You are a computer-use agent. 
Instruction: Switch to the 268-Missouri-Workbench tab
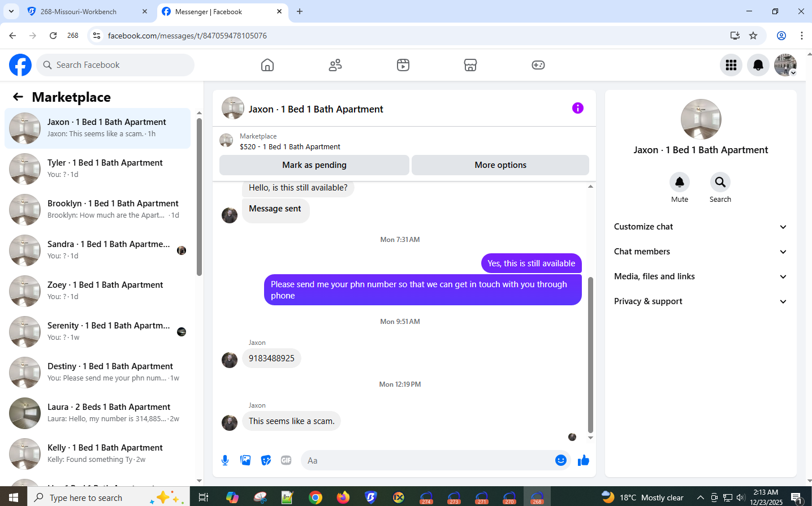pos(88,11)
